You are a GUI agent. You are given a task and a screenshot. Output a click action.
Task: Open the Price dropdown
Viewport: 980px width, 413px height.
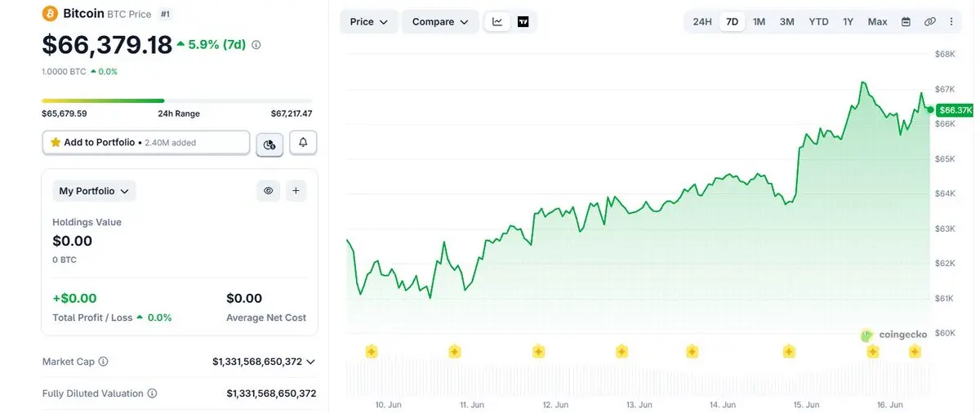[369, 22]
